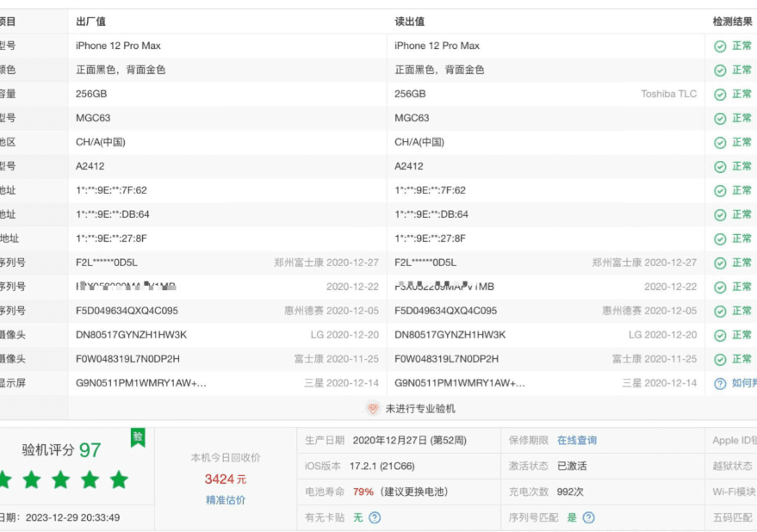Click the check icon in iPhone 12 Pro Max row
The width and height of the screenshot is (757, 532).
coord(720,46)
